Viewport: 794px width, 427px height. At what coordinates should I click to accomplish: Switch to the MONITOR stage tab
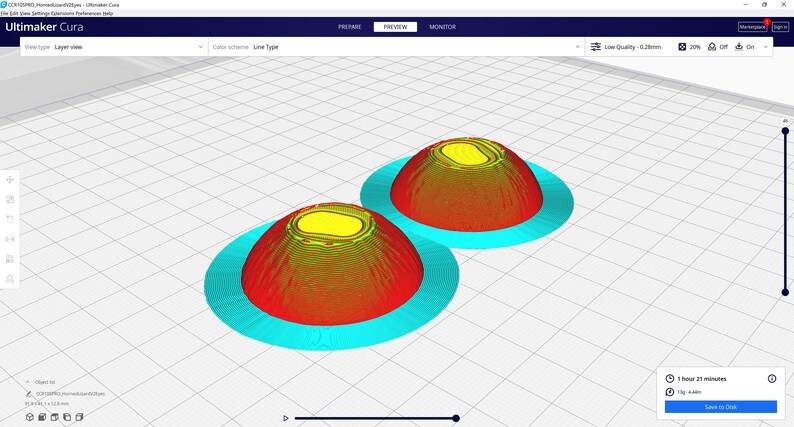pyautogui.click(x=443, y=27)
